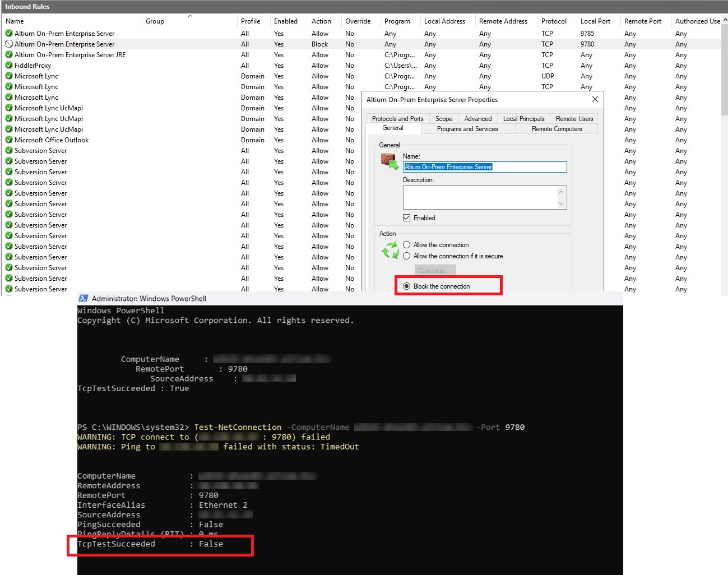Click the green check icon of the port 9785 rule

pos(9,34)
